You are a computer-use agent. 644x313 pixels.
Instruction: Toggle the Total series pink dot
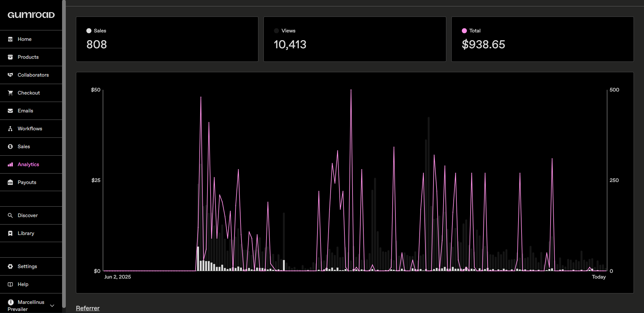pyautogui.click(x=464, y=31)
